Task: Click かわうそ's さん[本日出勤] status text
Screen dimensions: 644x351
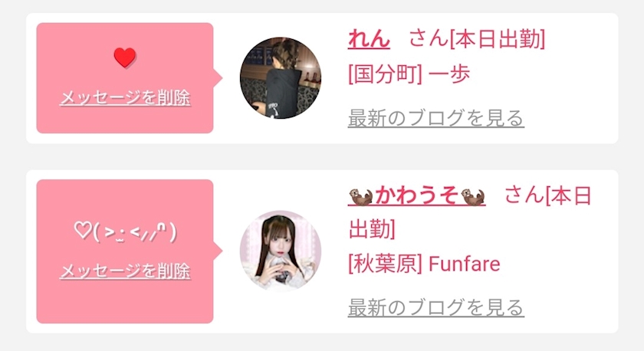Action: pos(470,212)
